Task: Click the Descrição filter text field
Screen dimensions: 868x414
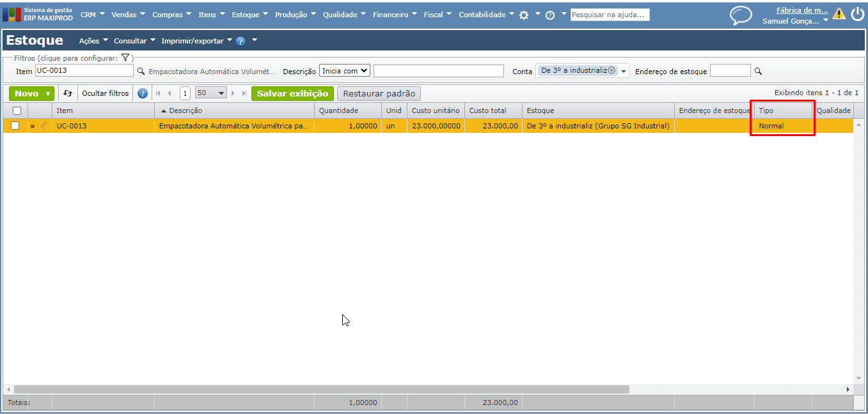Action: point(438,71)
